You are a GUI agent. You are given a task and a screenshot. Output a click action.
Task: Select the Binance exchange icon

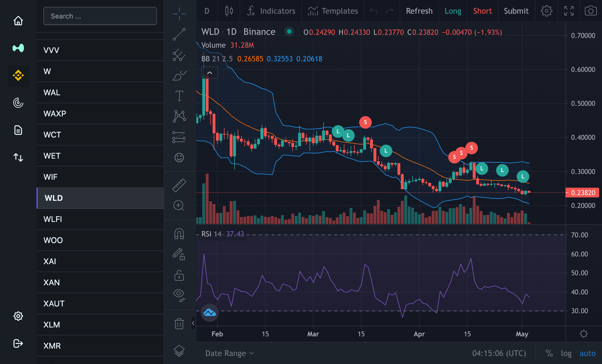point(18,75)
